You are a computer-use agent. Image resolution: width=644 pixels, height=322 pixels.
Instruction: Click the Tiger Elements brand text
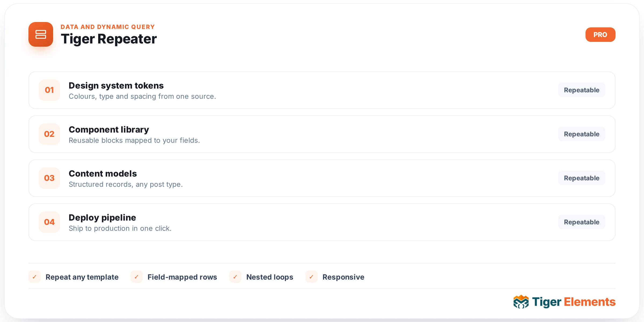point(574,302)
